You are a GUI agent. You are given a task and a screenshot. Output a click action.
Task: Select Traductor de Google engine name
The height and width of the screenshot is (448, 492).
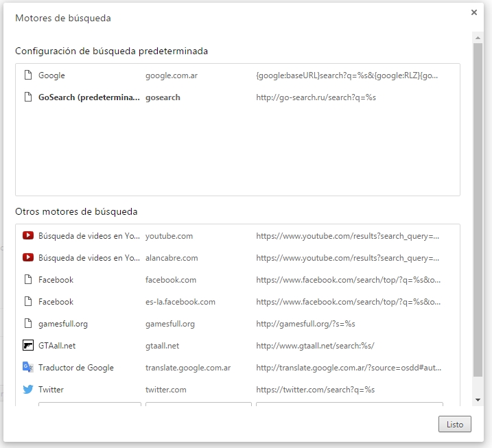76,368
